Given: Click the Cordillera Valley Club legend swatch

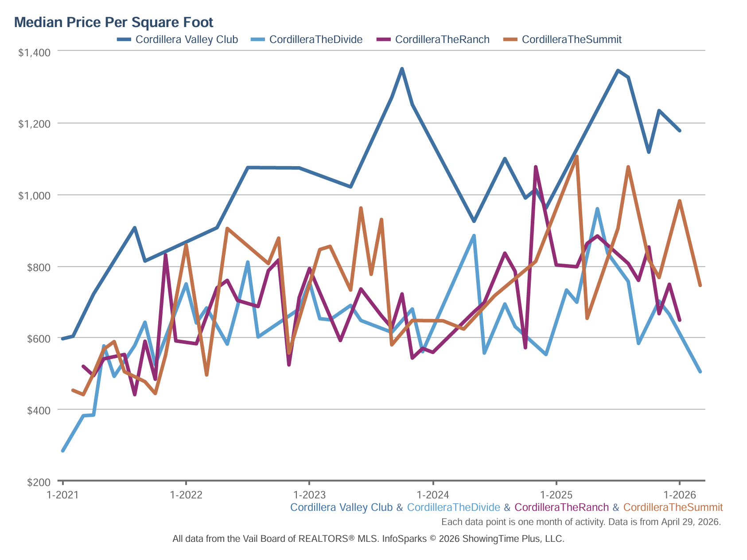Looking at the screenshot, I should coord(124,40).
